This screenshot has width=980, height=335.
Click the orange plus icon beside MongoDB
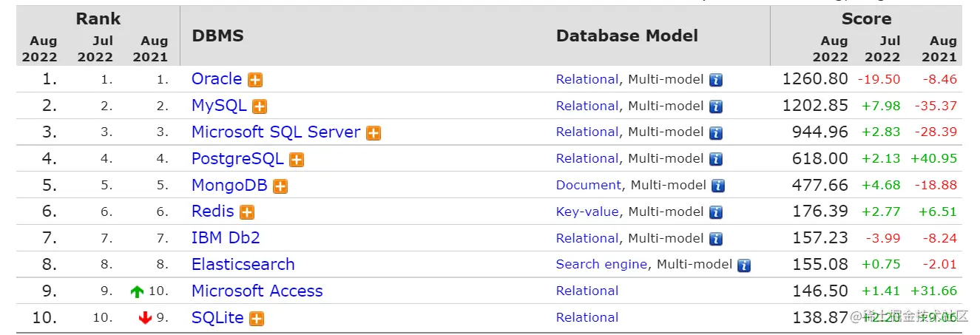tap(280, 186)
